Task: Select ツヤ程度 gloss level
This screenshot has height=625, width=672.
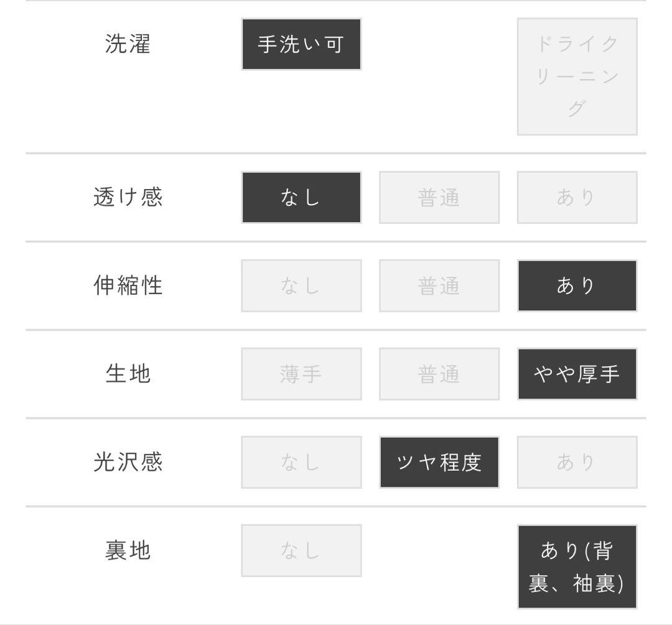Action: coord(439,463)
